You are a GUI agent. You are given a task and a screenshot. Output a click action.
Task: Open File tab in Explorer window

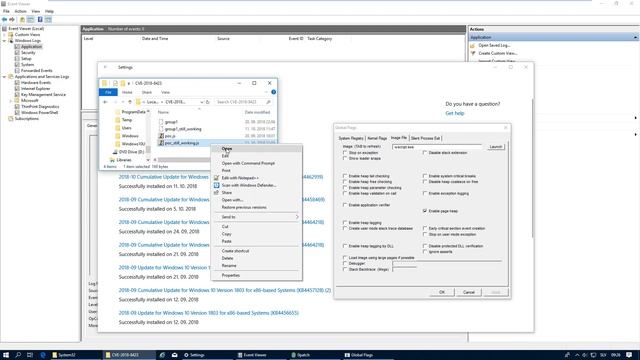108,92
